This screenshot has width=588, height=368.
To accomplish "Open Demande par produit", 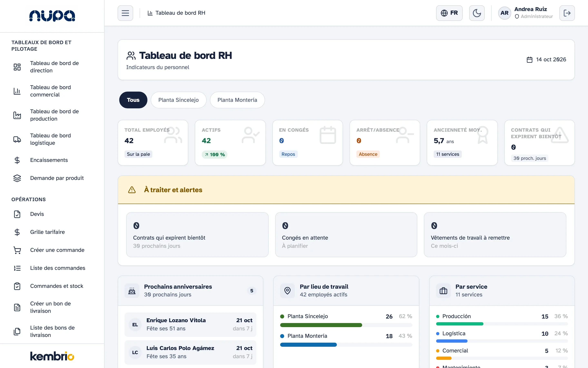I will pos(52,178).
